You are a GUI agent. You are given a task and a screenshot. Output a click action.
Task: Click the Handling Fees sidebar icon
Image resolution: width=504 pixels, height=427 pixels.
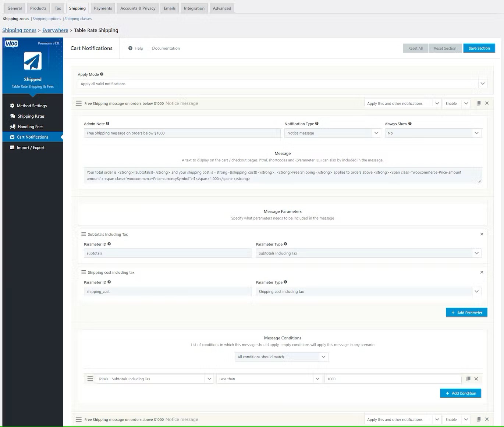pyautogui.click(x=12, y=126)
